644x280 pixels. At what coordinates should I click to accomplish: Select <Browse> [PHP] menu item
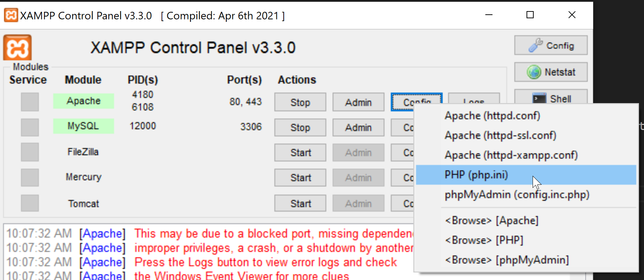484,240
